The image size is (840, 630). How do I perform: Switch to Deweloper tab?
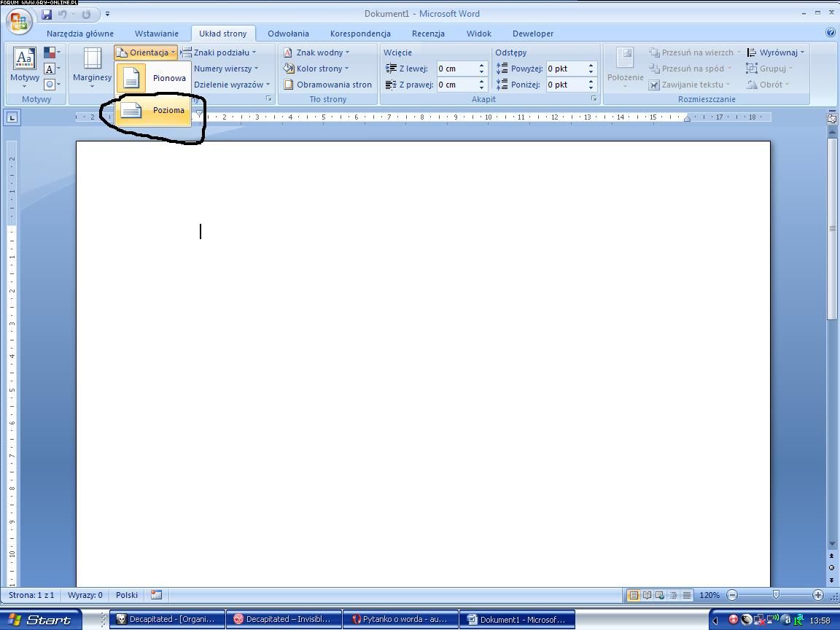tap(533, 34)
